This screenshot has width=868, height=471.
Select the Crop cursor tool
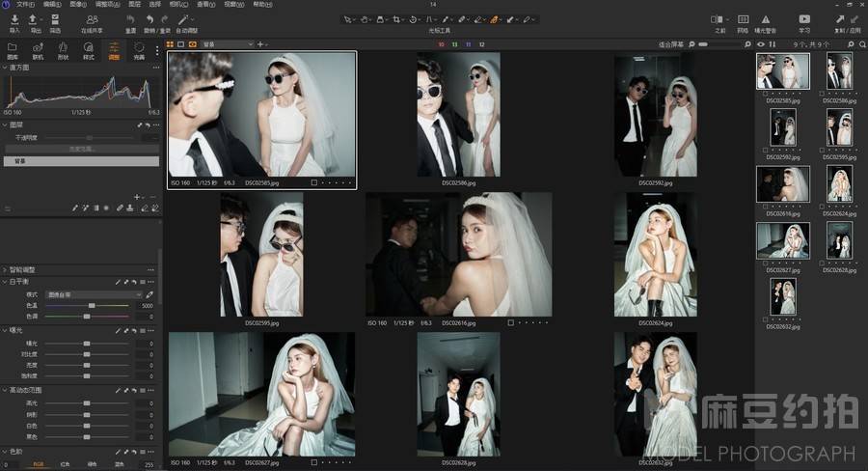pos(396,19)
